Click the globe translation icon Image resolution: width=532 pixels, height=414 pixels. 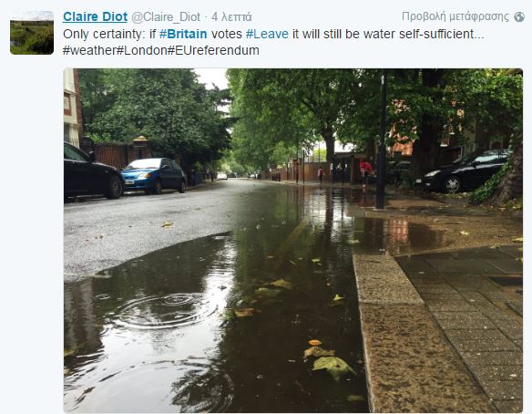[519, 16]
